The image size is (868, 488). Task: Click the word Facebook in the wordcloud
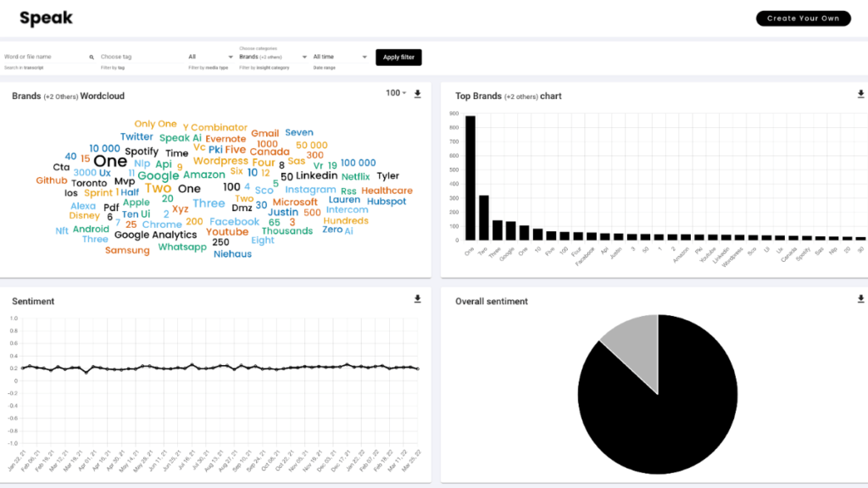234,221
